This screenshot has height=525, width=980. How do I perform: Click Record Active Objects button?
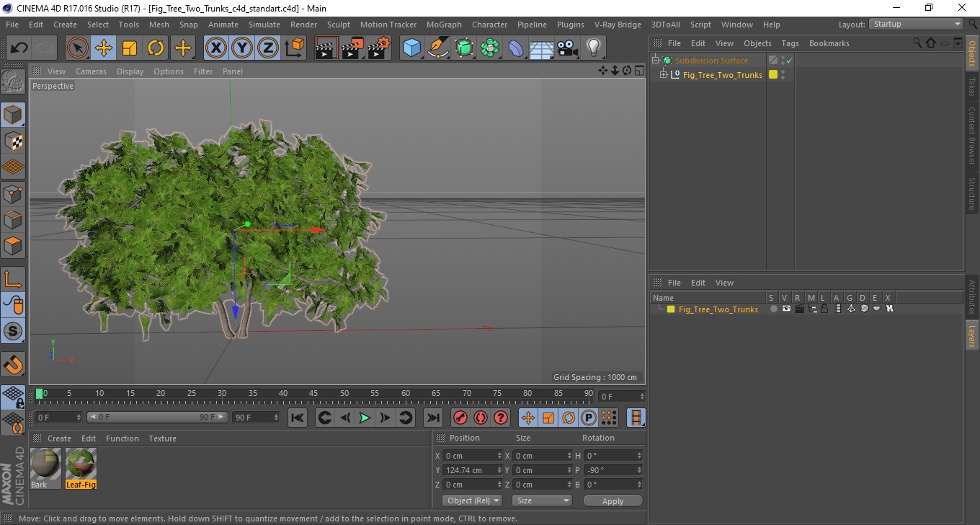coord(460,418)
